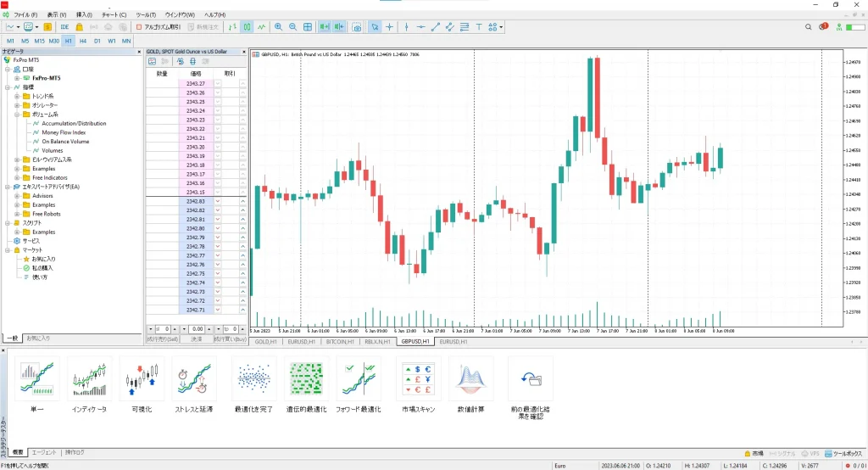Select the M1 timeframe

pos(10,41)
